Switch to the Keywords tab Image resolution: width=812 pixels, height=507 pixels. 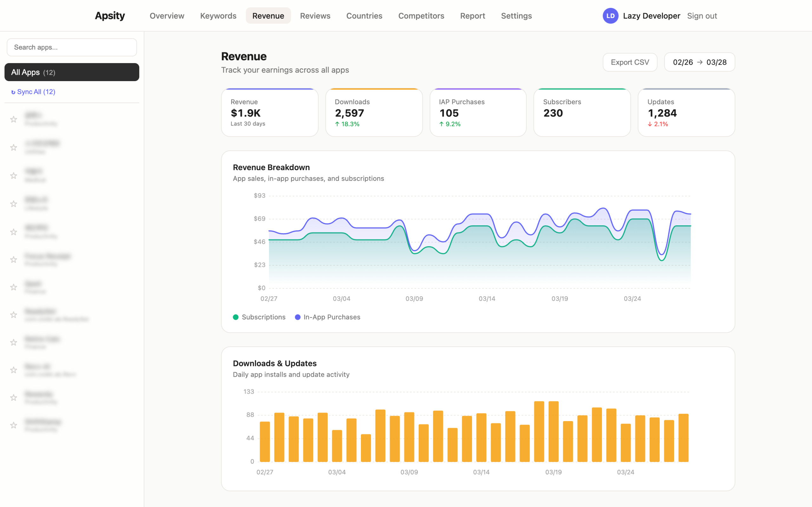coord(218,16)
